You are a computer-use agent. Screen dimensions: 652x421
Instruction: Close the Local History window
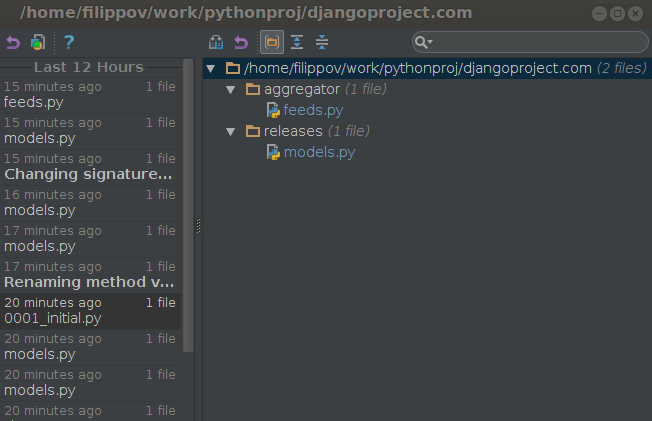pos(635,14)
